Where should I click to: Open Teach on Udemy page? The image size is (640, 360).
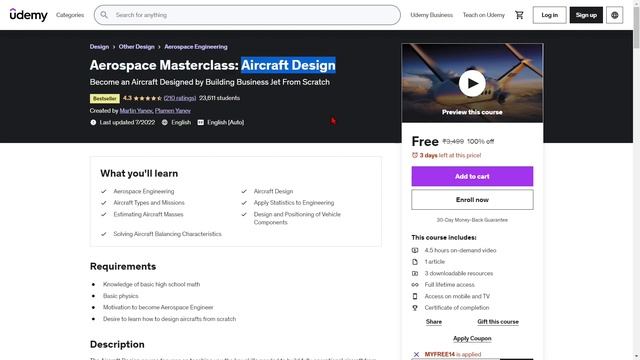pyautogui.click(x=484, y=15)
